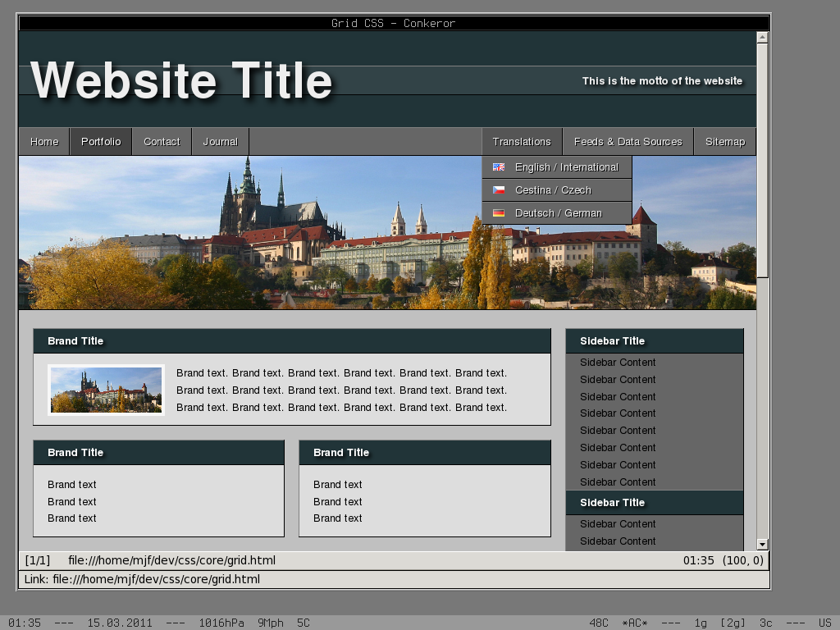840x630 pixels.
Task: Navigate to the Contact page
Action: [162, 142]
